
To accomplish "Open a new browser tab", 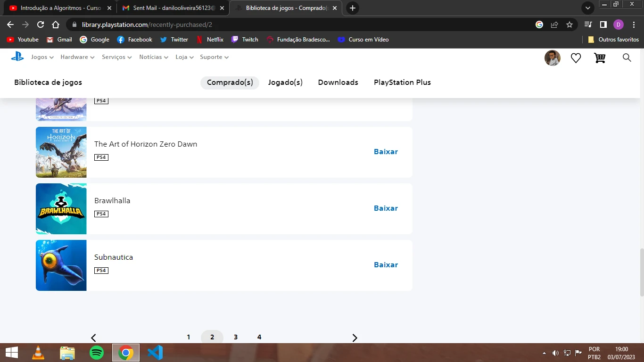I will 352,8.
